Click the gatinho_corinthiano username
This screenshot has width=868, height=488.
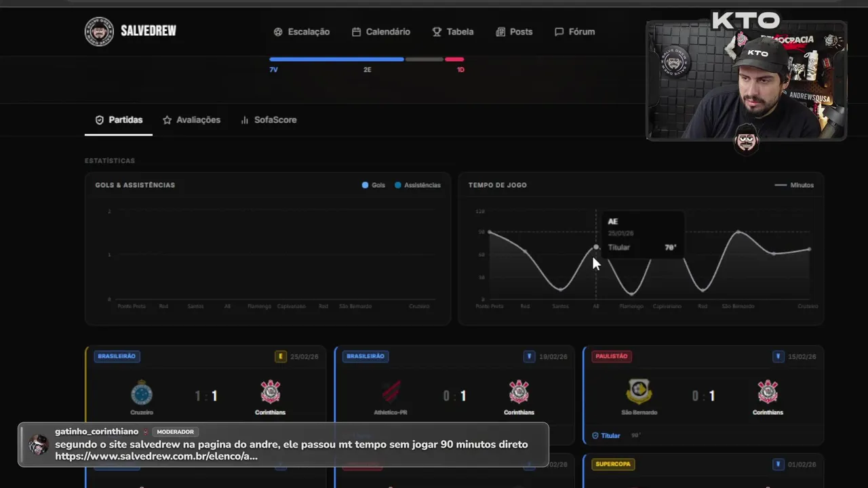(x=96, y=432)
